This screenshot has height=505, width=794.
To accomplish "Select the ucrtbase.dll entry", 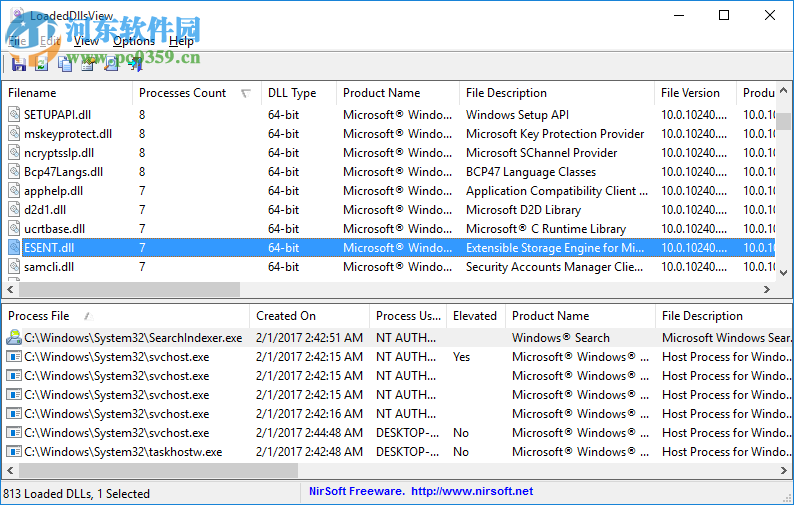I will (x=54, y=228).
